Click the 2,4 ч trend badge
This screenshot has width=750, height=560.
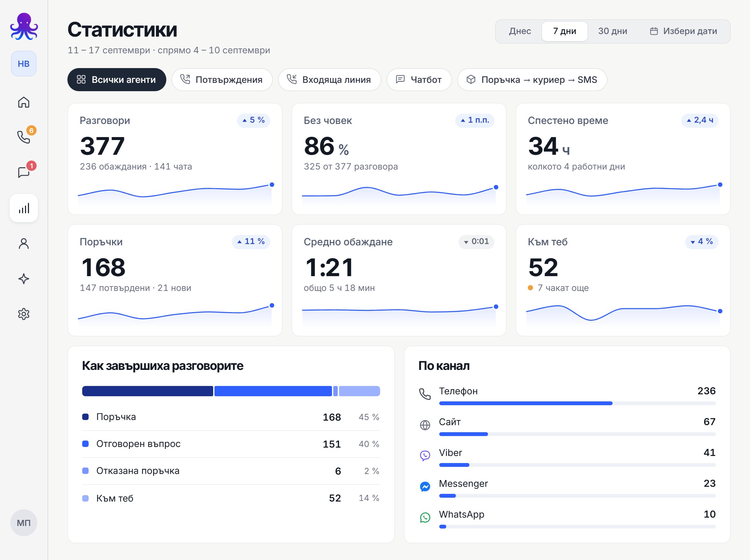pyautogui.click(x=700, y=120)
